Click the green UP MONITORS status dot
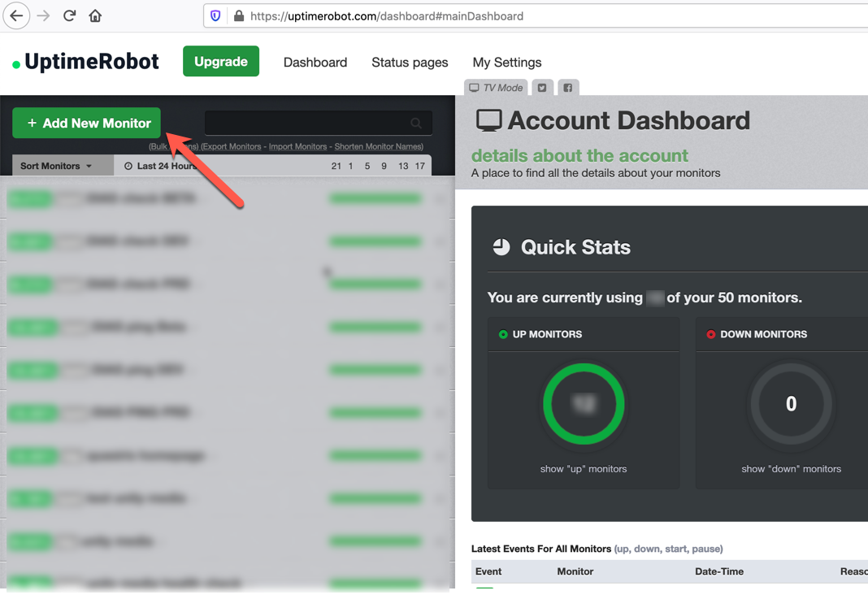 [503, 334]
